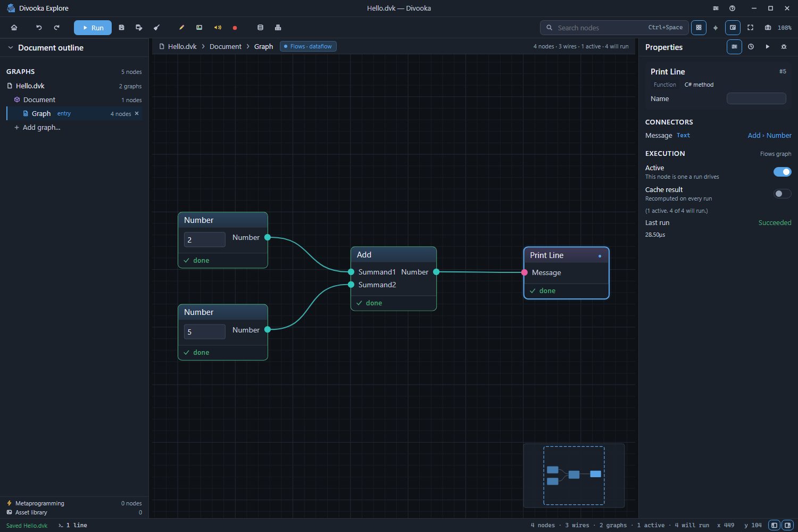Viewport: 798px width, 532px height.
Task: Click Add graph... in the outline
Action: pyautogui.click(x=37, y=128)
